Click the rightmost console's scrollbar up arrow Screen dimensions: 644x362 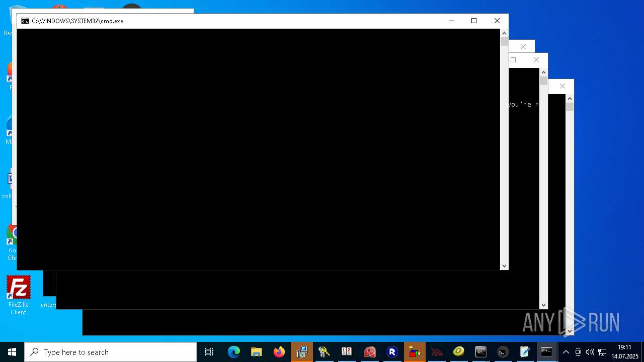pyautogui.click(x=570, y=99)
